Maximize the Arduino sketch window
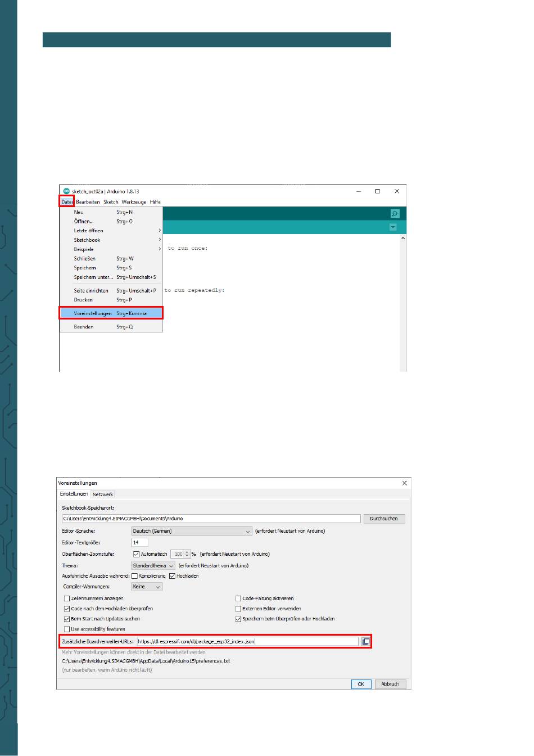Screen dimensions: 534x756 (x=378, y=191)
